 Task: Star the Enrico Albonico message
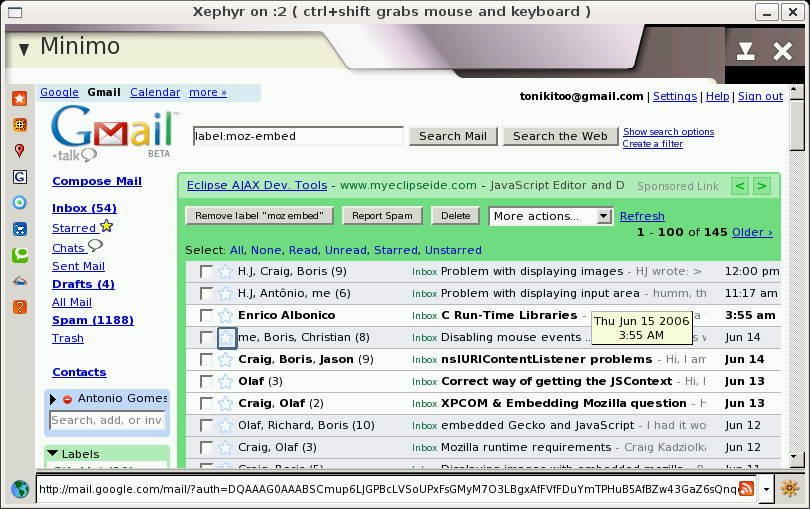click(225, 315)
